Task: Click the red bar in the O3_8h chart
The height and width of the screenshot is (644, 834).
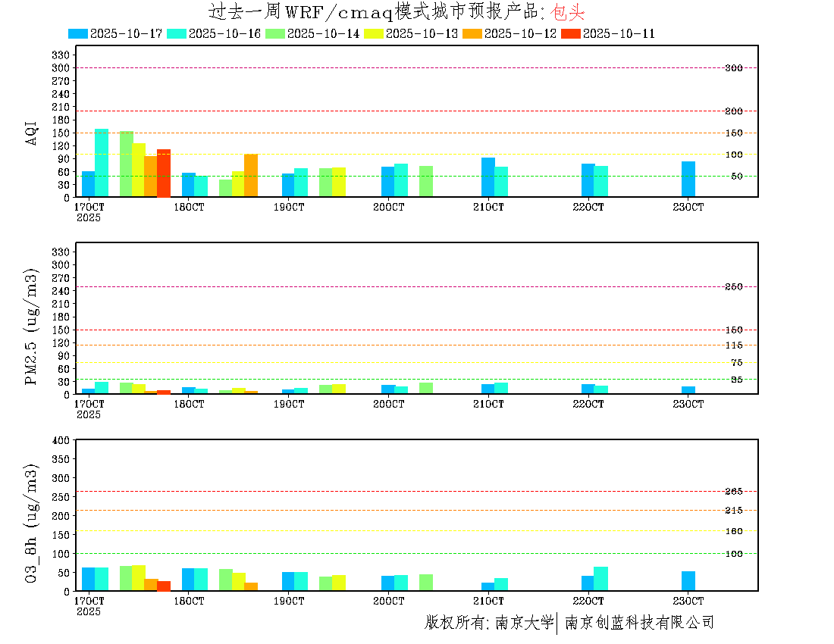Action: pos(164,586)
